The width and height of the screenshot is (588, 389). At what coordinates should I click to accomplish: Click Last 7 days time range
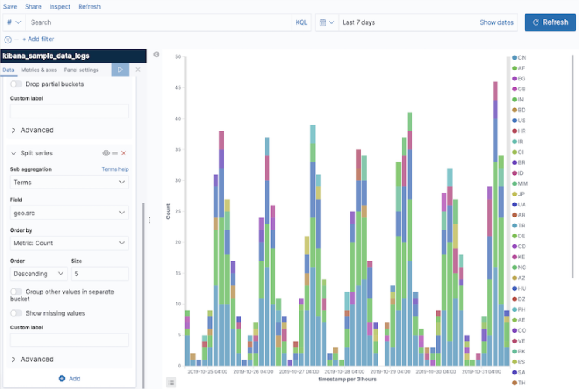point(358,22)
